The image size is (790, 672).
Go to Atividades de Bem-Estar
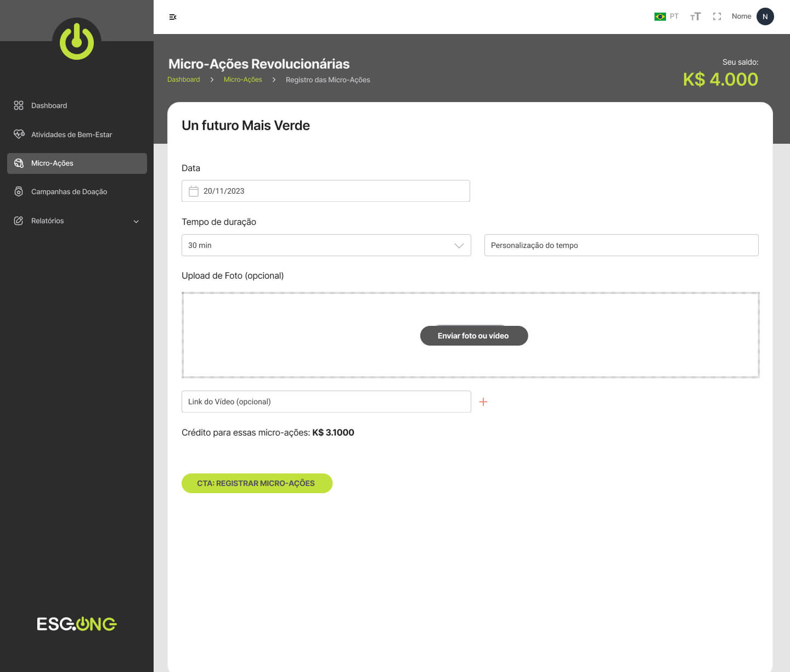tap(71, 134)
